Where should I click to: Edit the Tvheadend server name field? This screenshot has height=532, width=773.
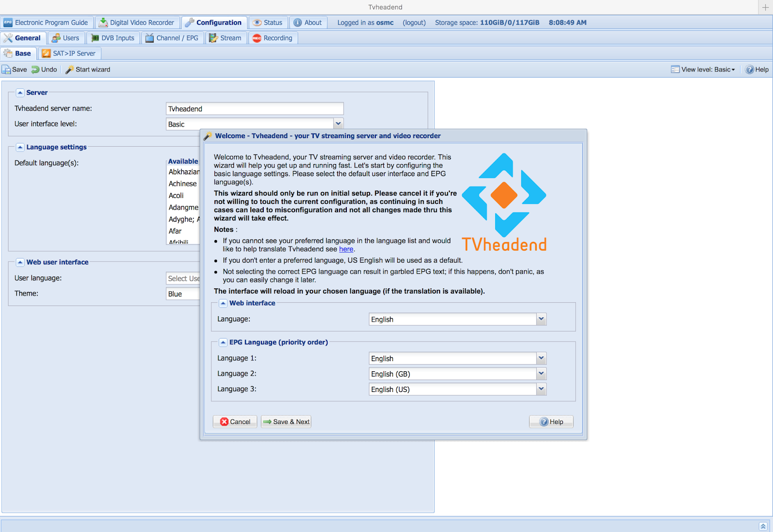click(x=255, y=109)
